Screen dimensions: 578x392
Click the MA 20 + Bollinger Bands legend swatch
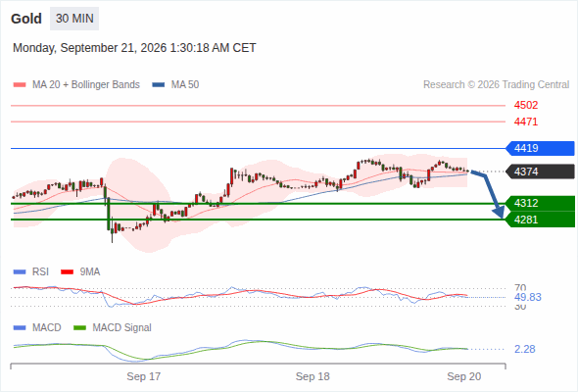[20, 85]
